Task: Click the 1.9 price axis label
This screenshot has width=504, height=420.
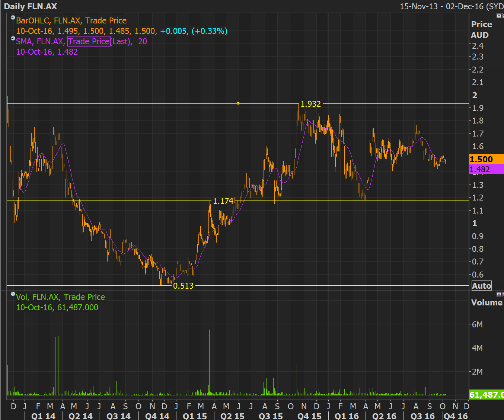Action: 478,108
